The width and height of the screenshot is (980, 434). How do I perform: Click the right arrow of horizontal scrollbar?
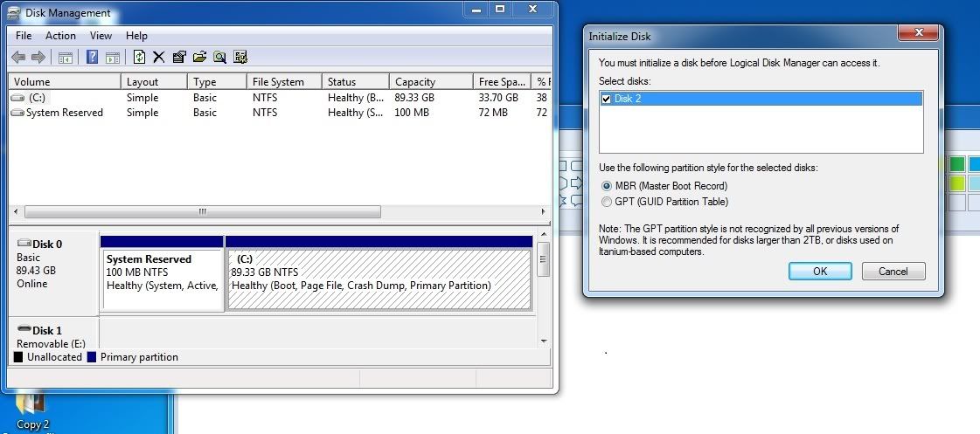pos(543,212)
